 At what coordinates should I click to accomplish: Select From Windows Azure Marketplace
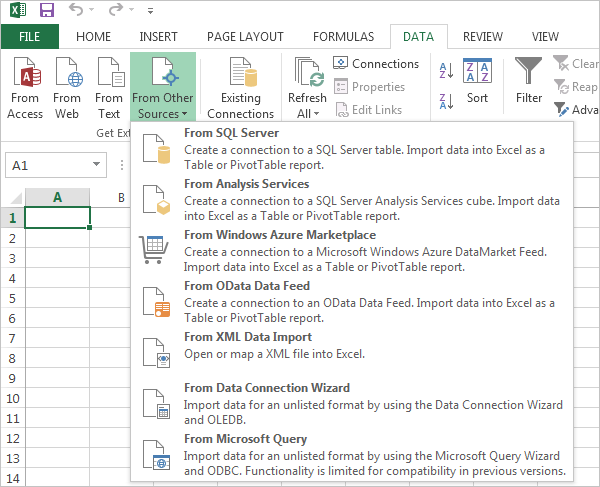[352, 251]
